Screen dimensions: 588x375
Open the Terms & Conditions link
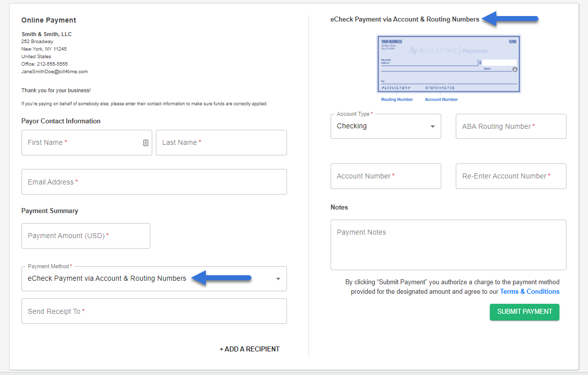pyautogui.click(x=529, y=292)
